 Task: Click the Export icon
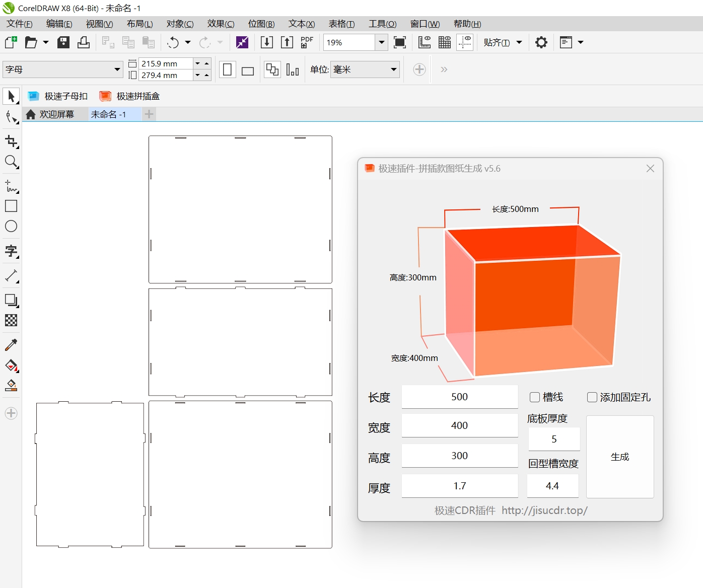point(287,42)
